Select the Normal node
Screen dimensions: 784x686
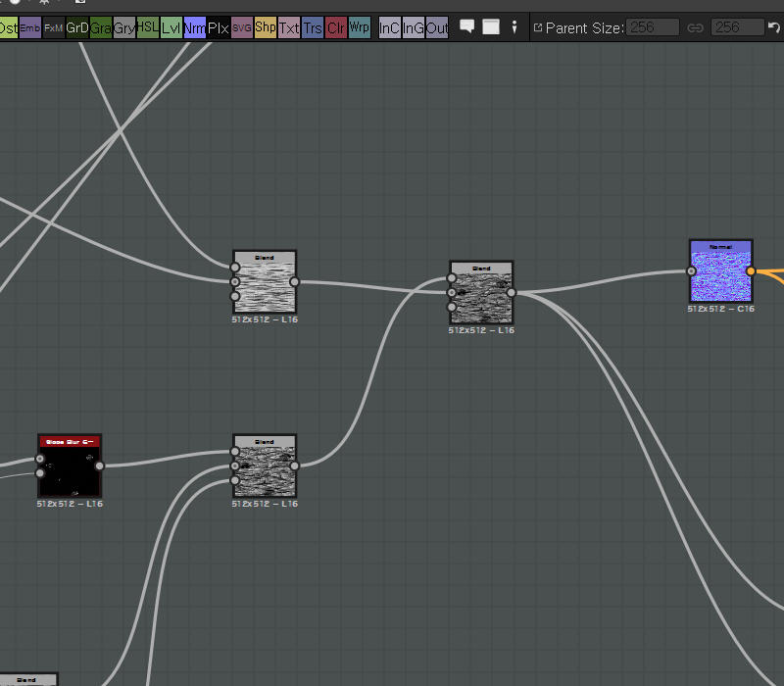click(x=721, y=271)
